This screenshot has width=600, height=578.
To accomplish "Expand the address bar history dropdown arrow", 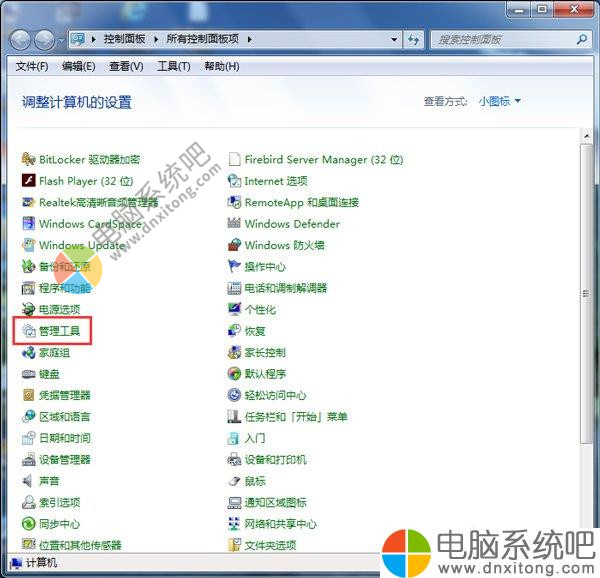I will 395,40.
